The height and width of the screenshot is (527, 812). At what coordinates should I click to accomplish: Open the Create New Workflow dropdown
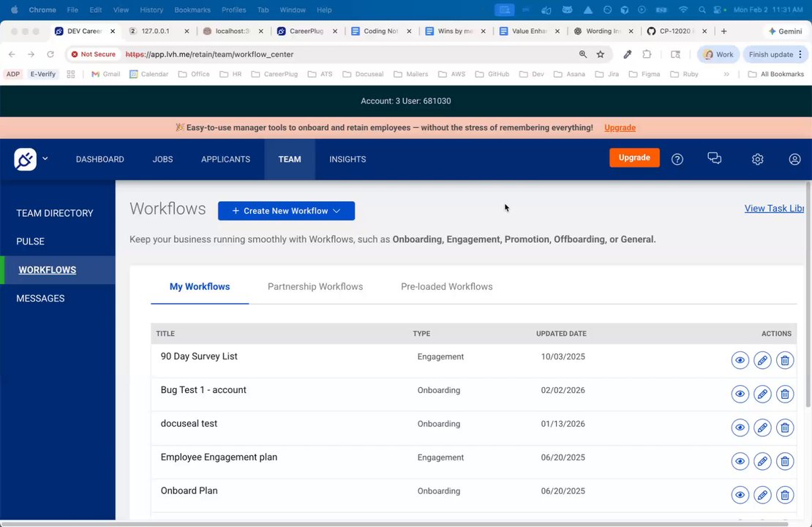click(x=286, y=211)
